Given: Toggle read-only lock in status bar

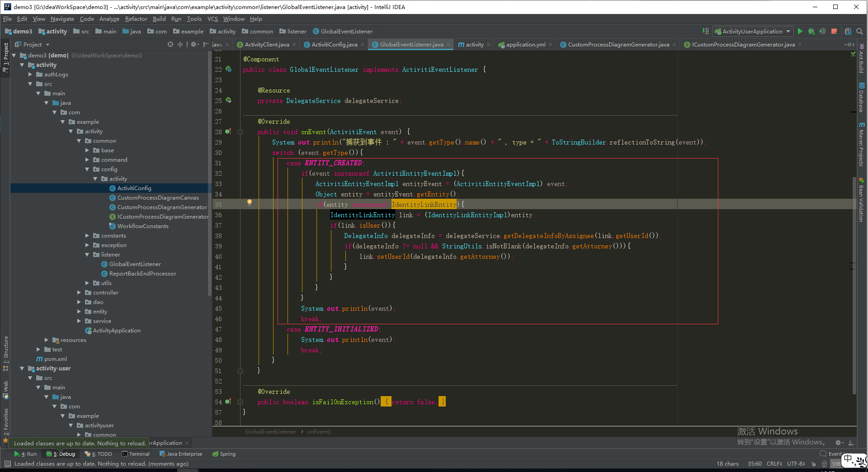Looking at the screenshot, I should click(x=814, y=464).
